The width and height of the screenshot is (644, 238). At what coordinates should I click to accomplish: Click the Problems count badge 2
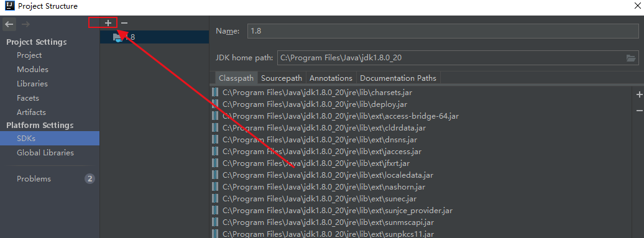tap(90, 179)
